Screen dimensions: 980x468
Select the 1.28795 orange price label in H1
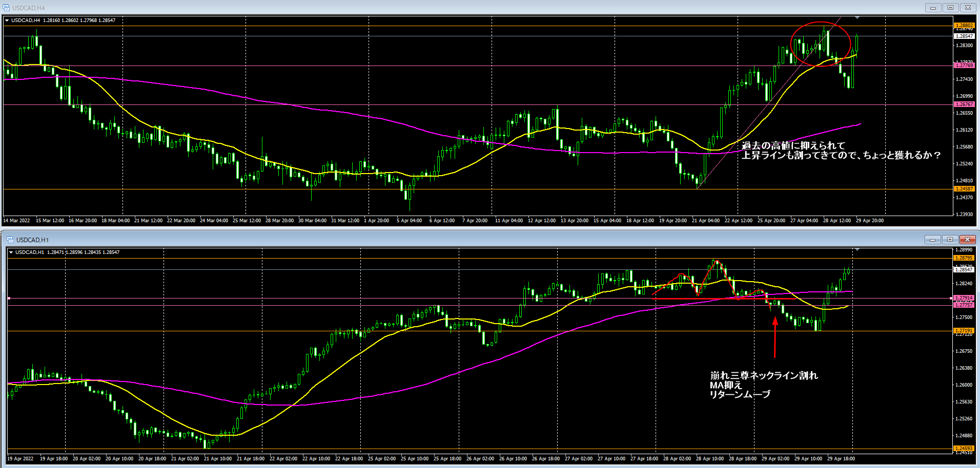click(964, 258)
